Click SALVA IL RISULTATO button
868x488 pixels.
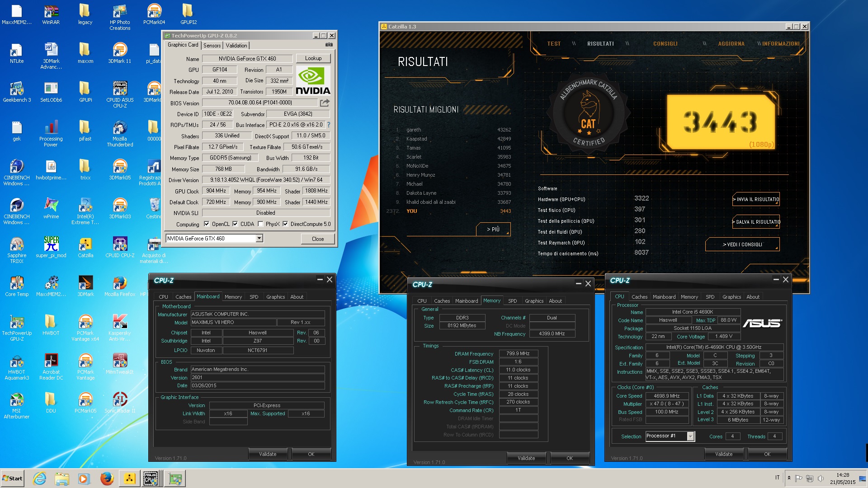point(756,222)
